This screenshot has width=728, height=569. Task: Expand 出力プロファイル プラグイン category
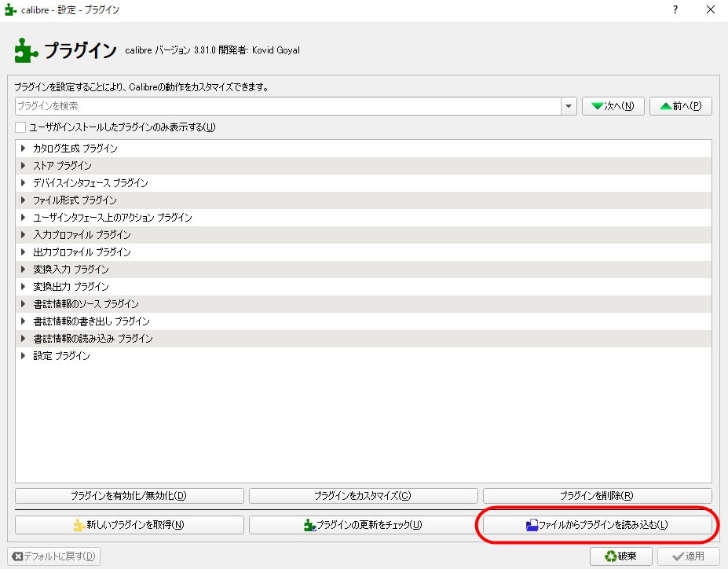coord(23,251)
